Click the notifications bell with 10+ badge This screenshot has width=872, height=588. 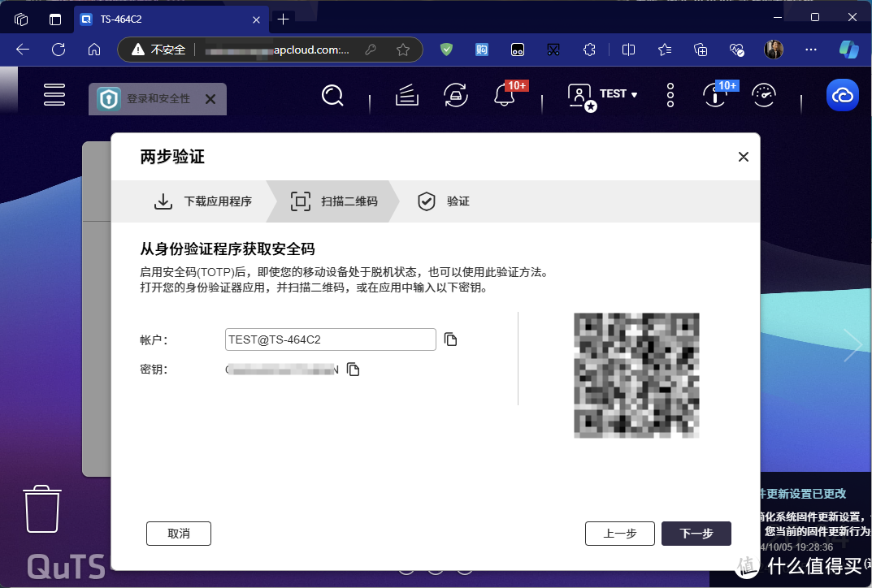pos(505,95)
